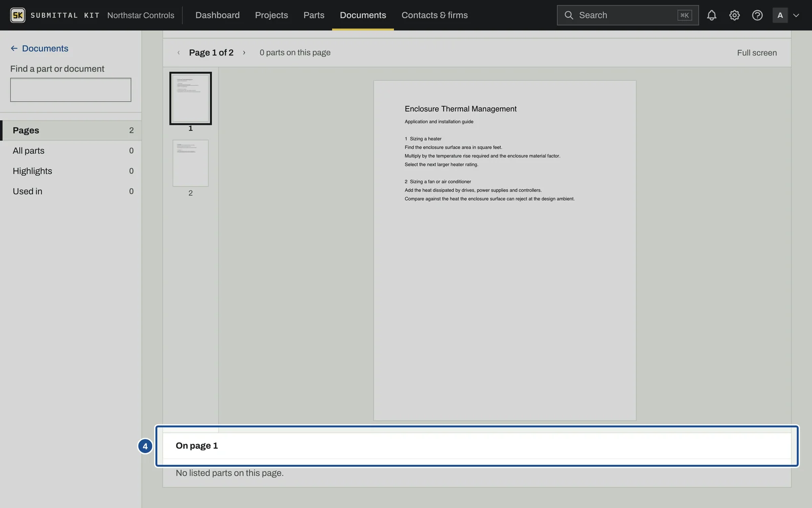Screen dimensions: 812x508
Task: Click the Page 1 of 2 label
Action: click(x=211, y=52)
